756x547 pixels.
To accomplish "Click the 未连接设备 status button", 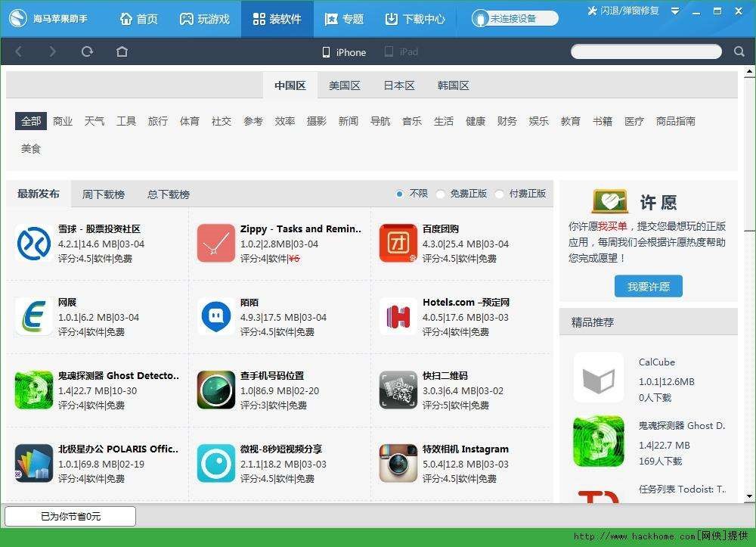I will point(515,19).
